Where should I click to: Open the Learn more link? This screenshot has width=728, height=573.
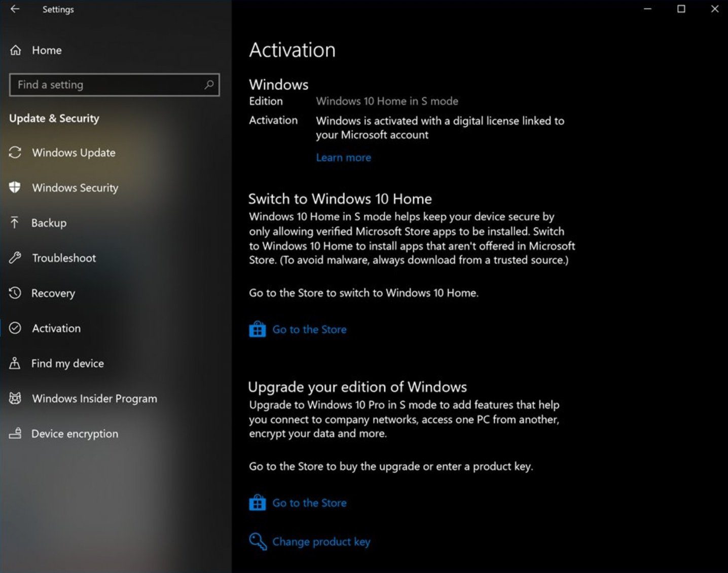point(343,158)
